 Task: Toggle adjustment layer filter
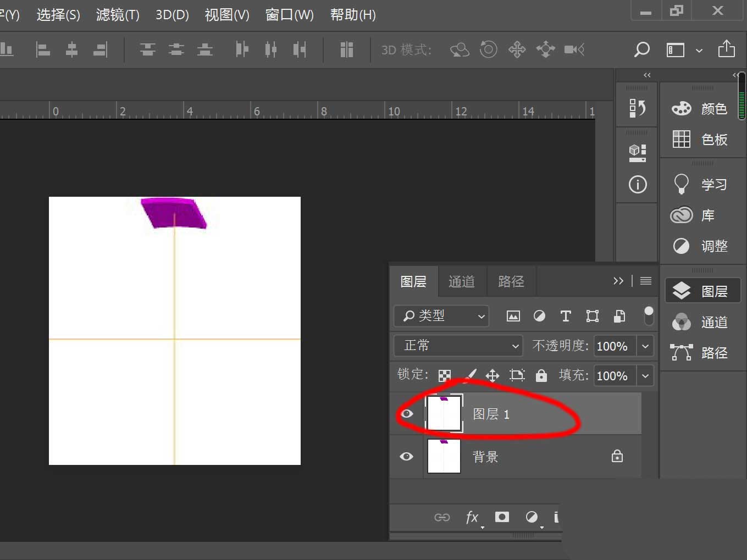click(x=539, y=316)
